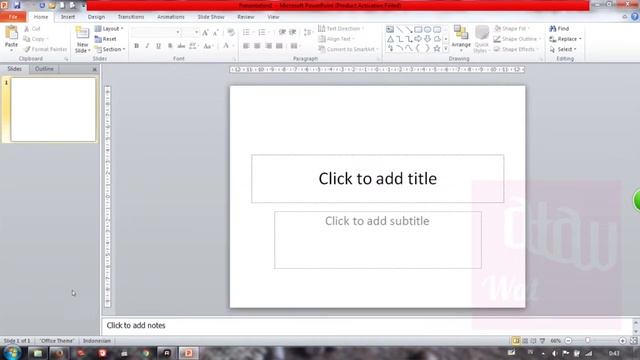Open the Font name combo box
The image size is (640, 360).
click(156, 32)
